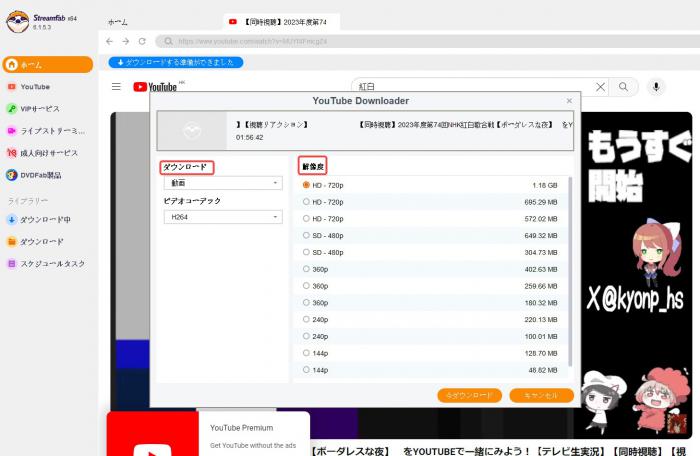Open the H264 video codec dropdown
Viewport: 700px width, 456px height.
(223, 217)
